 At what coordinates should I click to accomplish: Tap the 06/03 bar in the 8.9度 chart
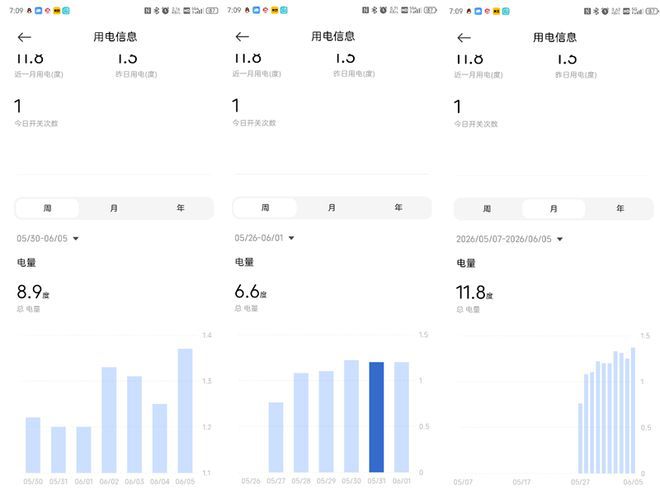(x=134, y=424)
